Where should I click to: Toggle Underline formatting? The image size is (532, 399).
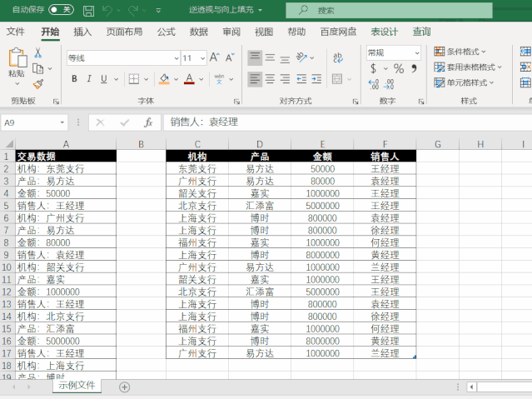click(104, 79)
